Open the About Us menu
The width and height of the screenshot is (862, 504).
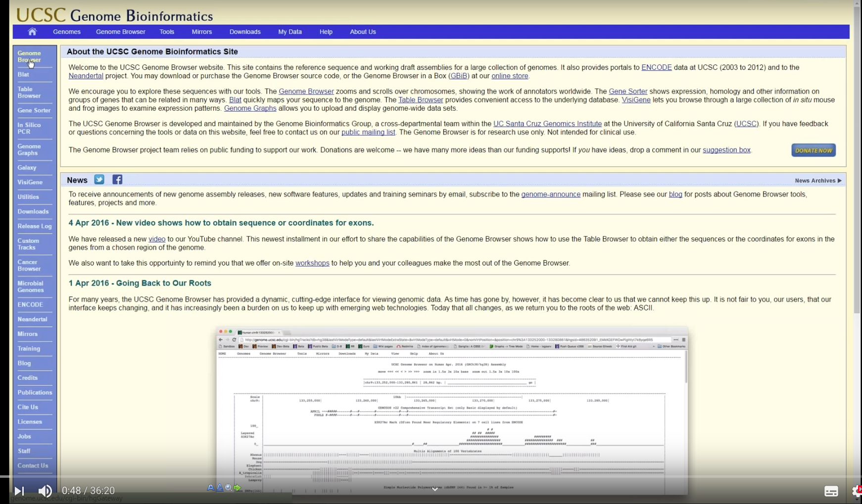coord(363,32)
